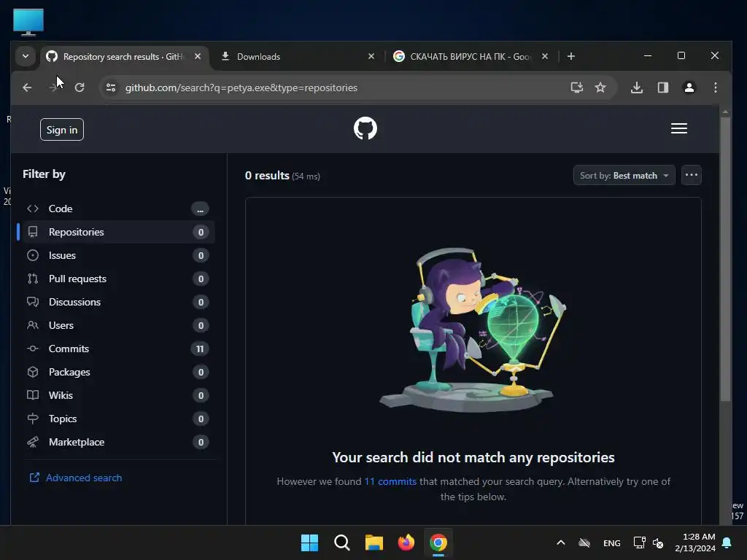This screenshot has height=560, width=747.
Task: Close the Downloads tab
Action: point(371,56)
